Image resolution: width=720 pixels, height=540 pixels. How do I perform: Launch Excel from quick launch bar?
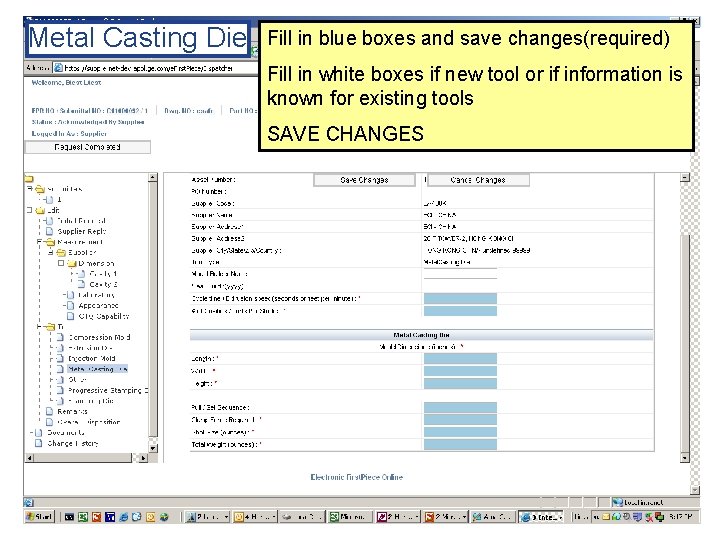click(x=83, y=517)
